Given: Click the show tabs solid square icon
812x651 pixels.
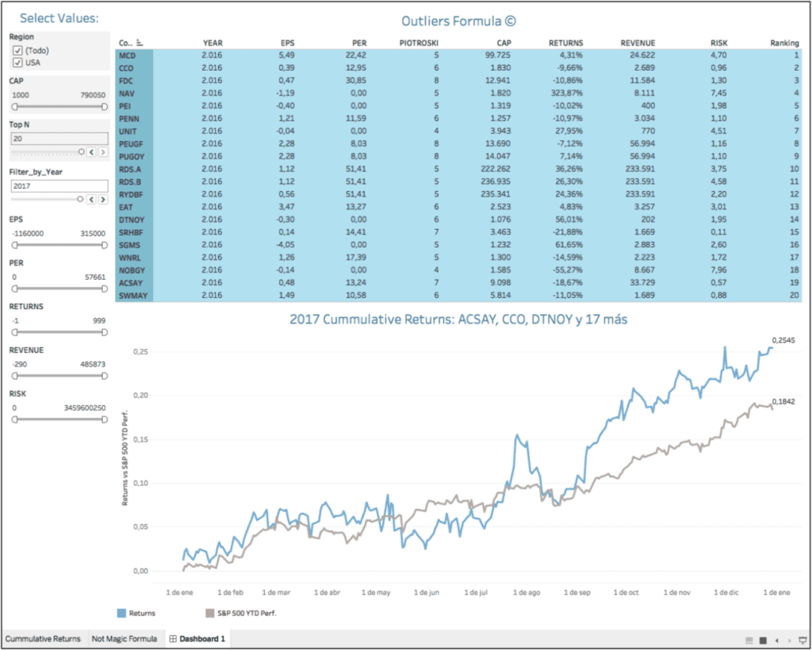Looking at the screenshot, I should coord(763,641).
